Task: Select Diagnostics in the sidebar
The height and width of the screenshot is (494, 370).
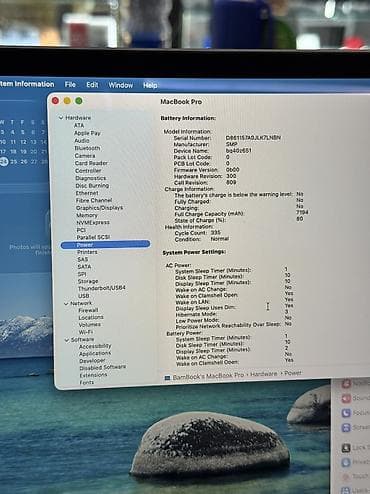Action: point(91,178)
